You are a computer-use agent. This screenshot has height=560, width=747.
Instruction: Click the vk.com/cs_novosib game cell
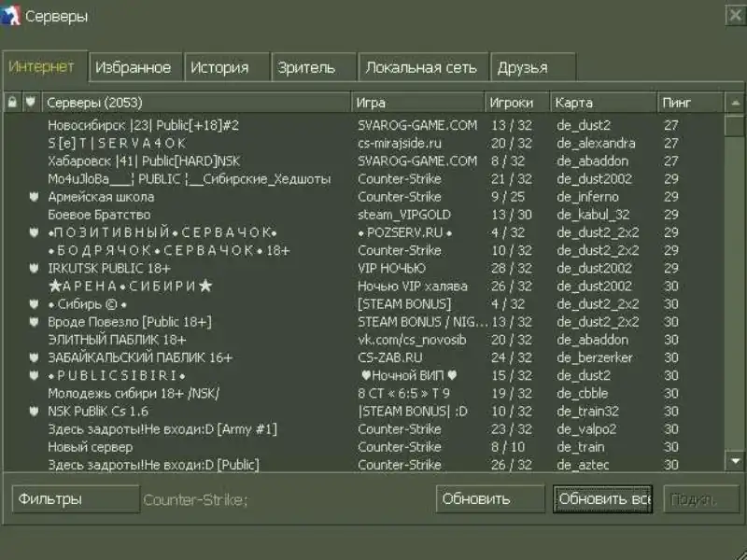(x=412, y=340)
